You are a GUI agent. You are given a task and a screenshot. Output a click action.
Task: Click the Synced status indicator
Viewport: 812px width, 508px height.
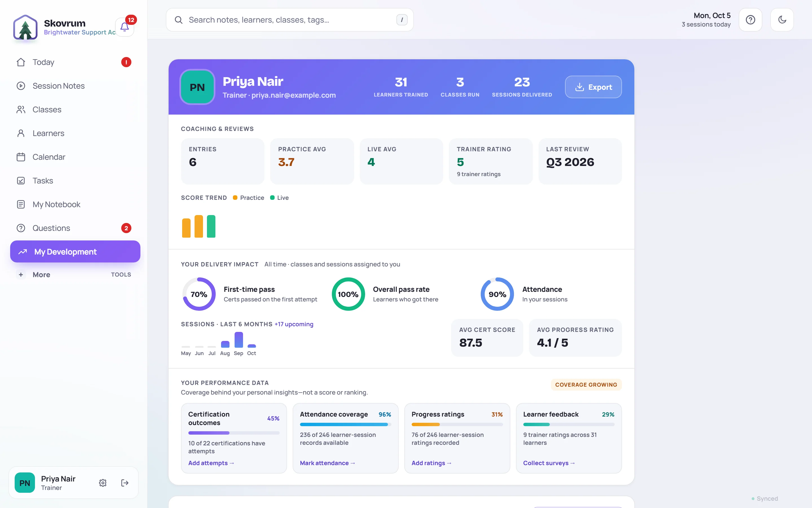[x=765, y=499]
